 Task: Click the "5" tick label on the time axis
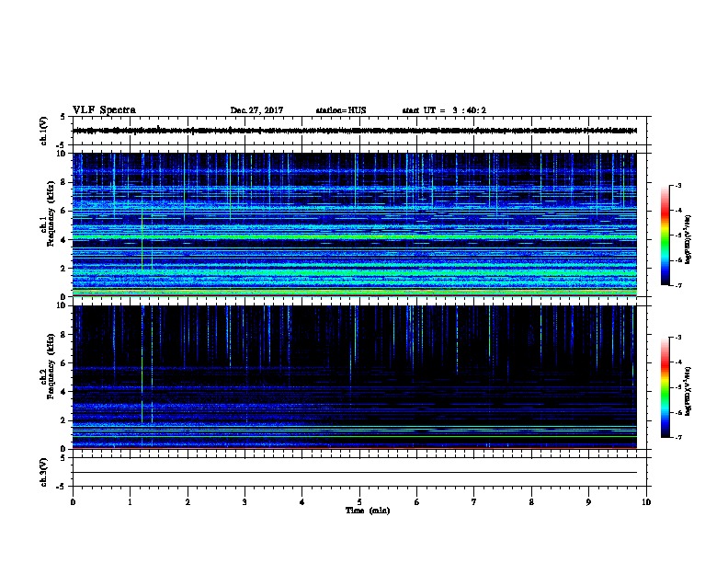coord(359,501)
